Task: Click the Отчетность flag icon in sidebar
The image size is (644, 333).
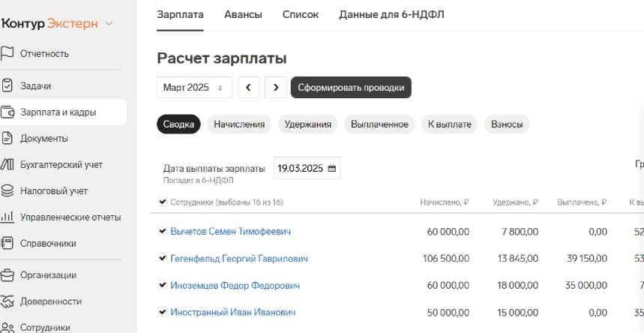Action: click(x=7, y=53)
